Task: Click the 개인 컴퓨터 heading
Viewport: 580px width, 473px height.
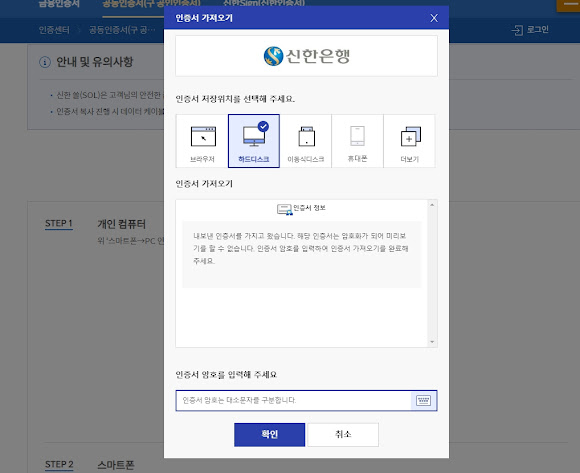Action: [x=121, y=224]
